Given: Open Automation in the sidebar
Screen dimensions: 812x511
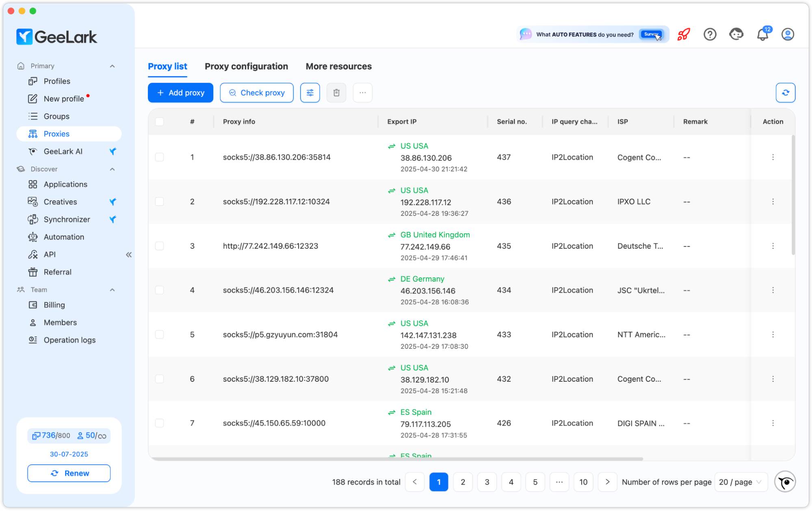Looking at the screenshot, I should coord(69,237).
